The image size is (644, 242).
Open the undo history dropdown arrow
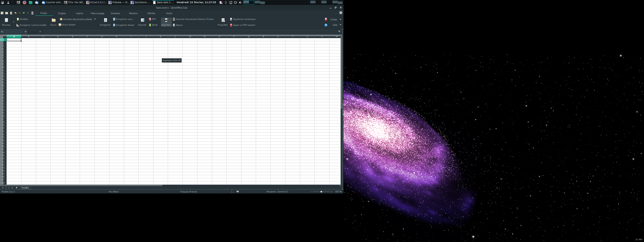click(19, 13)
